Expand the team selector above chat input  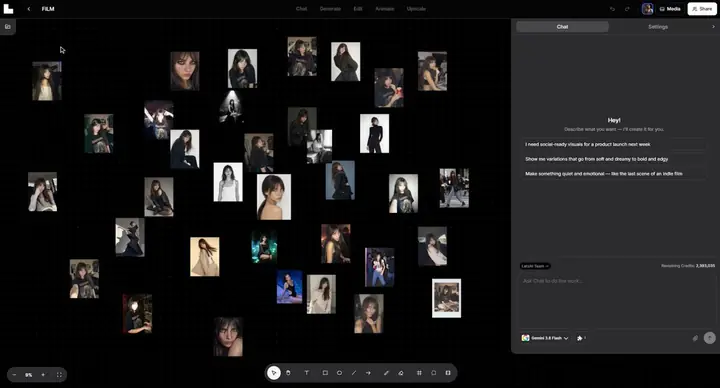[535, 266]
